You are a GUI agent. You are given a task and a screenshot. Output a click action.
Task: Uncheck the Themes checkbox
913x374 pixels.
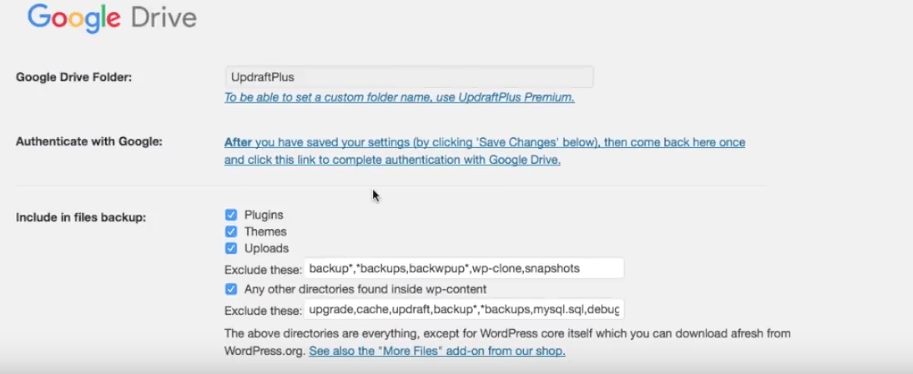point(231,231)
